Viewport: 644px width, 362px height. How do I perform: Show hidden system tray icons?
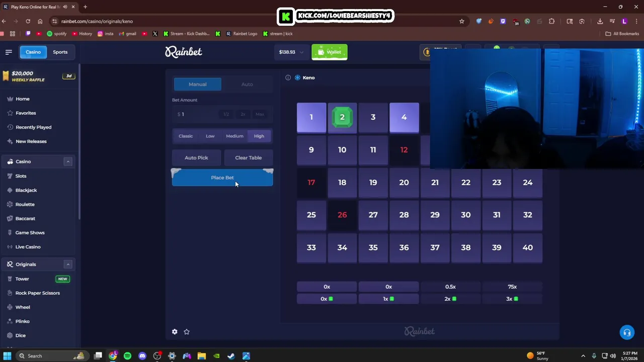[583, 356]
